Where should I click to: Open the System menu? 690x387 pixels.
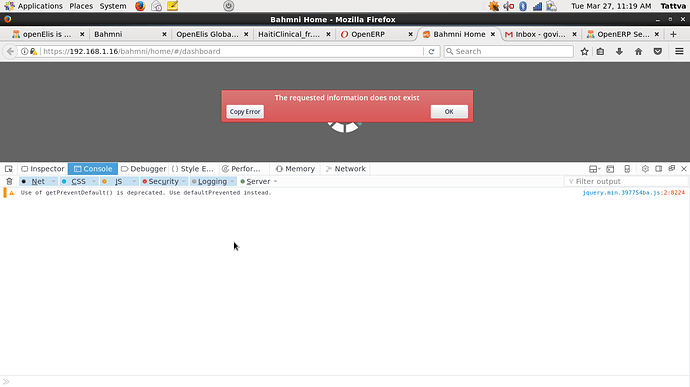click(113, 6)
